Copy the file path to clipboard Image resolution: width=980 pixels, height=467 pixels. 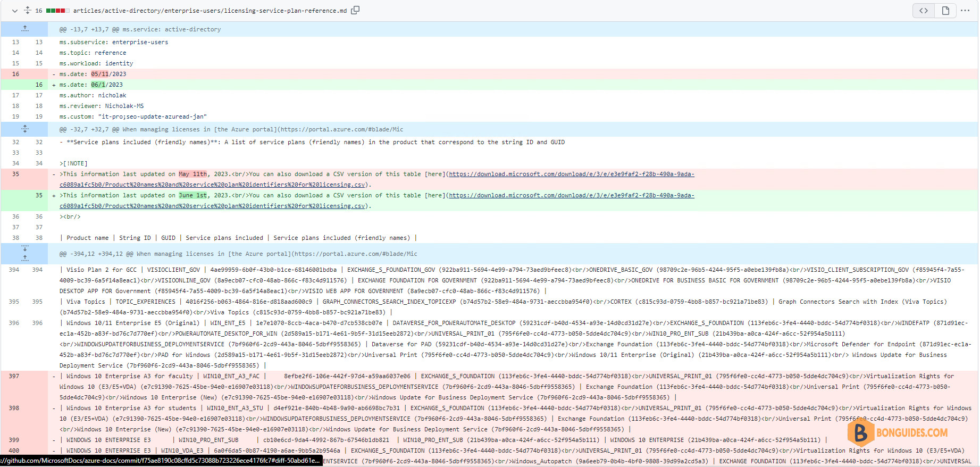pos(355,10)
